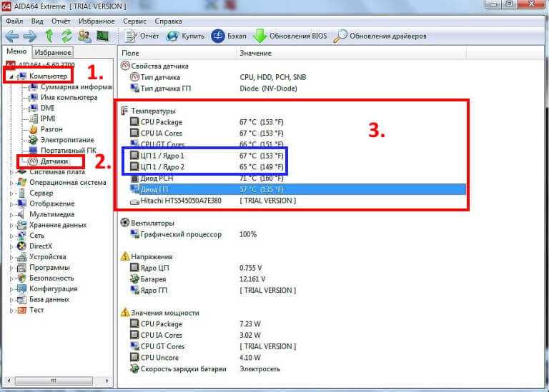The width and height of the screenshot is (549, 392).
Task: Open Обновления BIOS from the toolbar
Action: (x=290, y=36)
